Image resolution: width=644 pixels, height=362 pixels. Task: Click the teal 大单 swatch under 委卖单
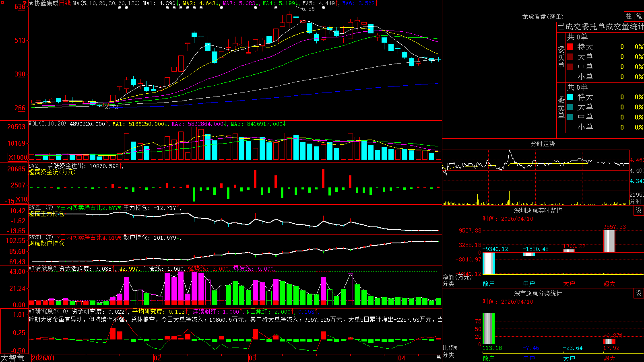tap(570, 107)
